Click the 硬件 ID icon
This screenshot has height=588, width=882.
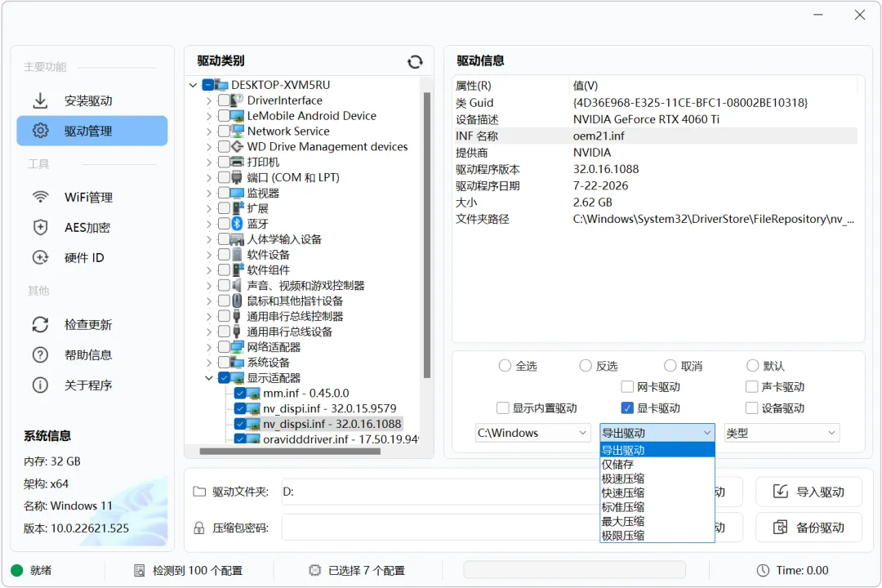tap(40, 258)
